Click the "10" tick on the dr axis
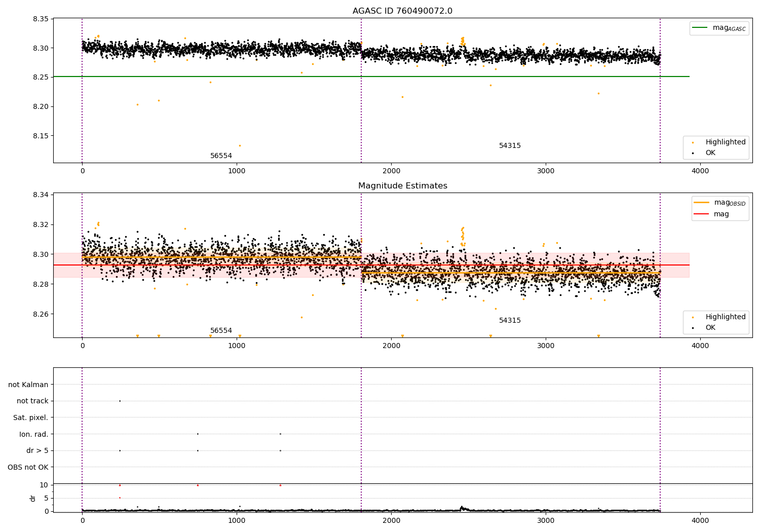Viewport: 760px width, 532px height. (44, 485)
